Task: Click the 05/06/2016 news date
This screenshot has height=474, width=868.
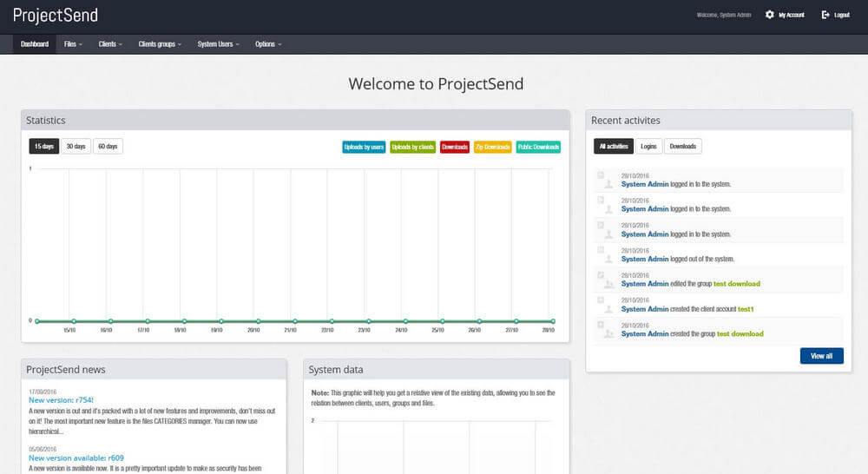Action: click(43, 449)
